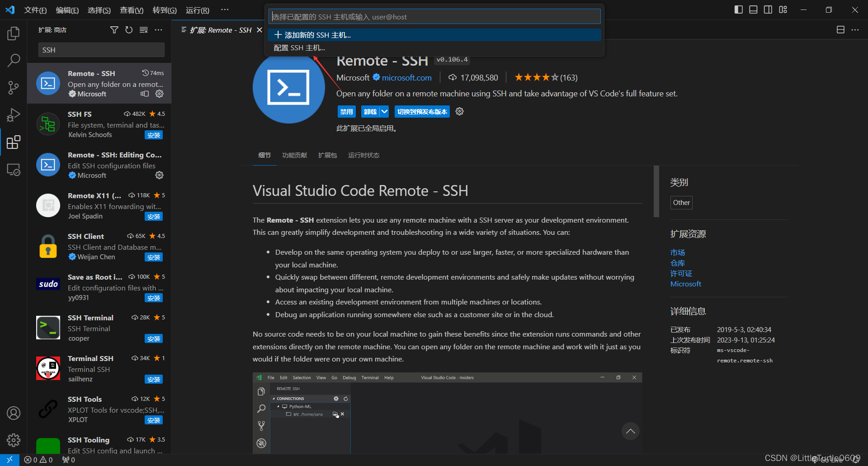Image resolution: width=868 pixels, height=466 pixels.
Task: Open the additional menus ellipsis in menu bar
Action: pos(225,10)
